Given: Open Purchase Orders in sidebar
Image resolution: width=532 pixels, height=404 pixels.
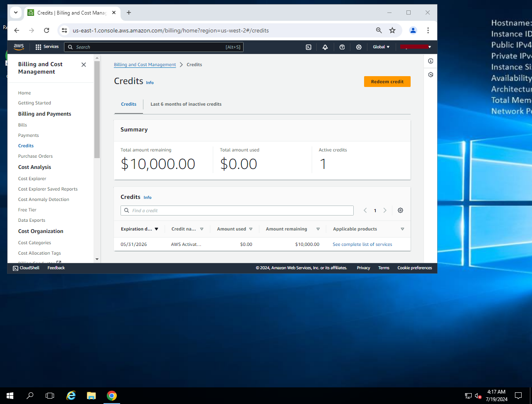Looking at the screenshot, I should tap(35, 156).
